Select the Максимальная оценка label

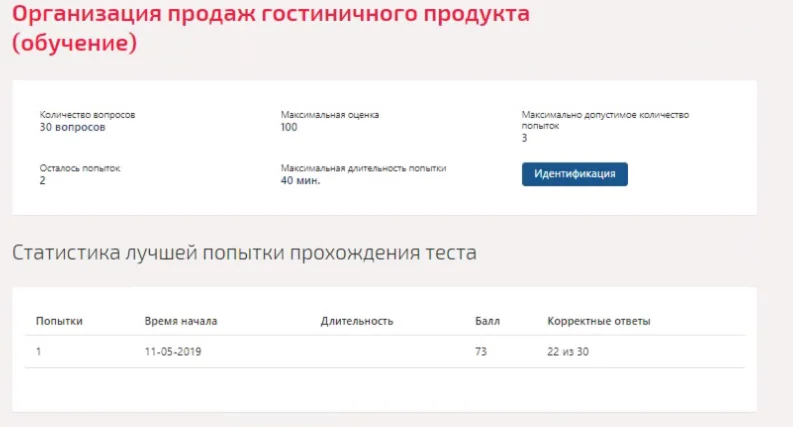(x=330, y=115)
